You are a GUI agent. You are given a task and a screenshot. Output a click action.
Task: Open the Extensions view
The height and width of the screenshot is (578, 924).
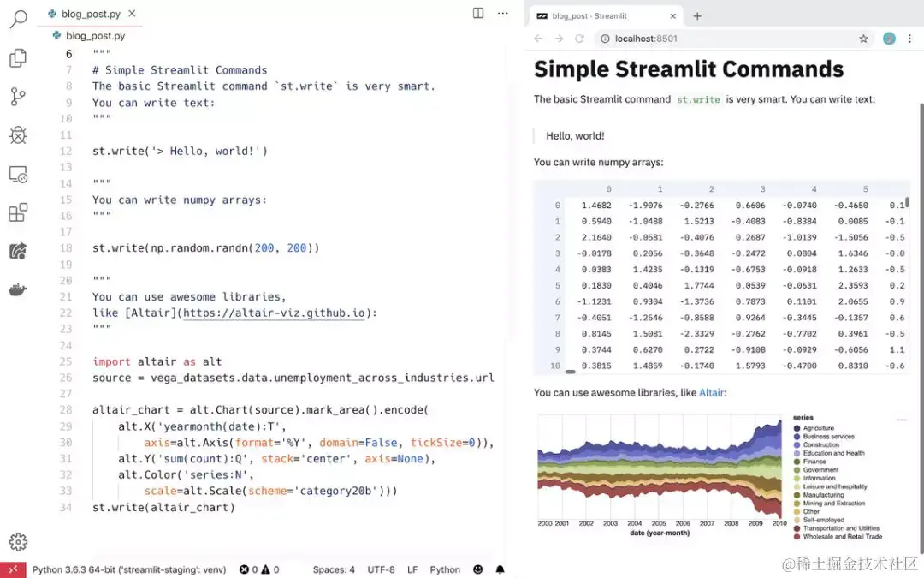point(19,212)
